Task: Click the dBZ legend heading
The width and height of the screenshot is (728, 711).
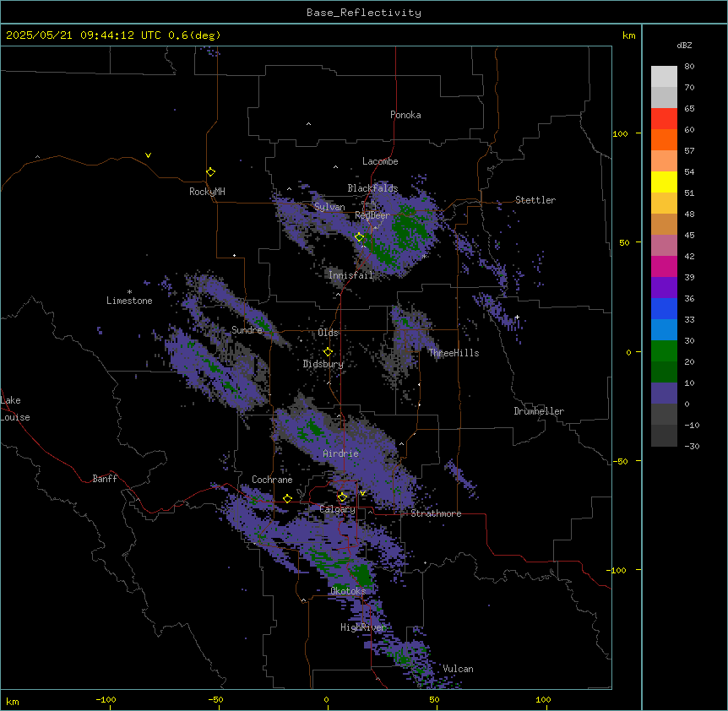Action: pos(684,46)
